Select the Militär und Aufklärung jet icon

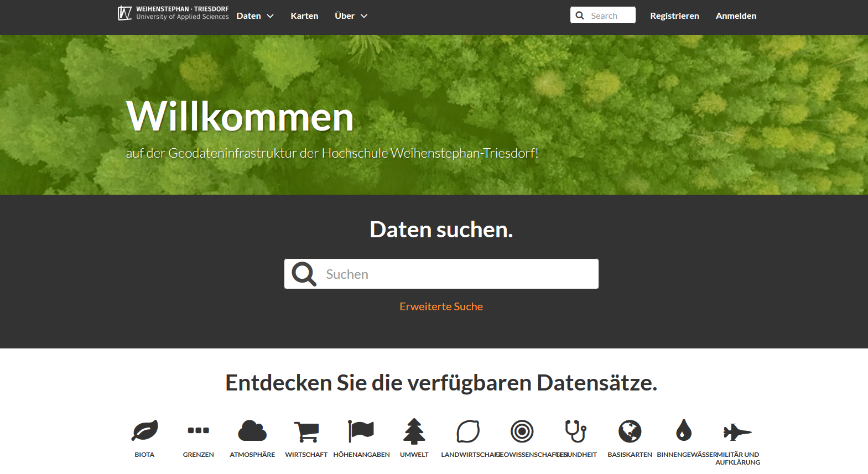(x=737, y=432)
